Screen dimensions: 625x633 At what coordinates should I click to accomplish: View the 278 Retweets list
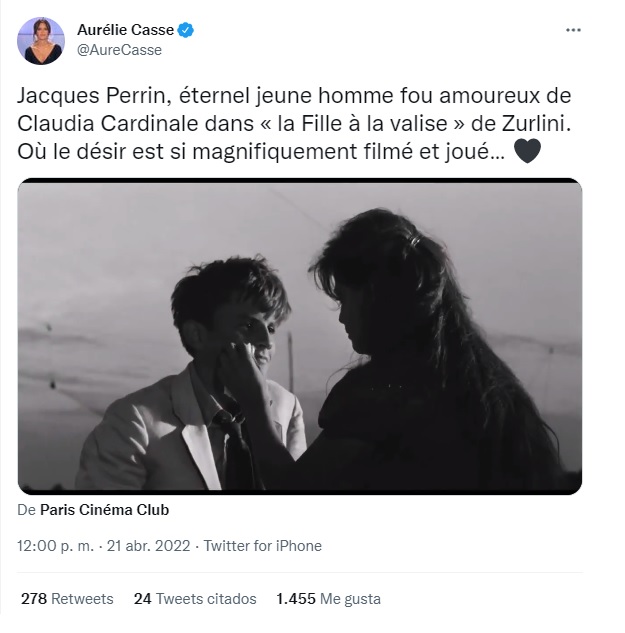click(67, 599)
